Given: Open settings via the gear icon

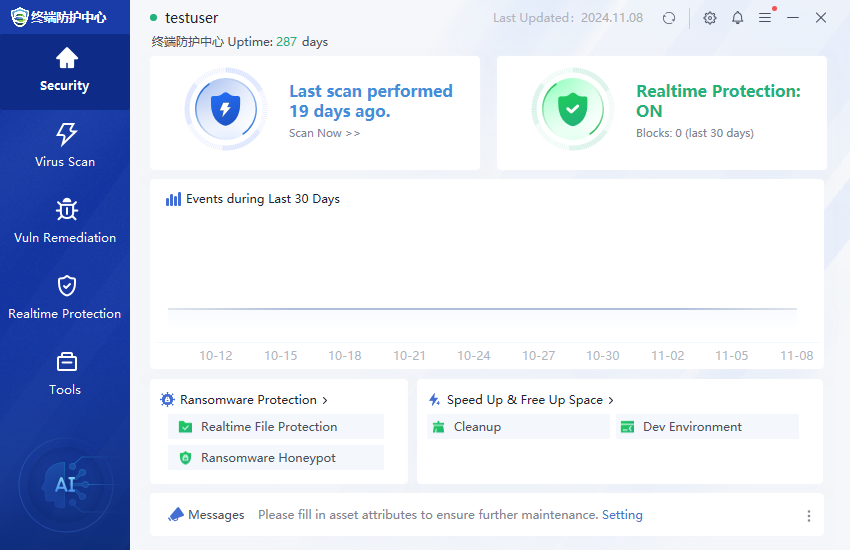Looking at the screenshot, I should click(710, 18).
